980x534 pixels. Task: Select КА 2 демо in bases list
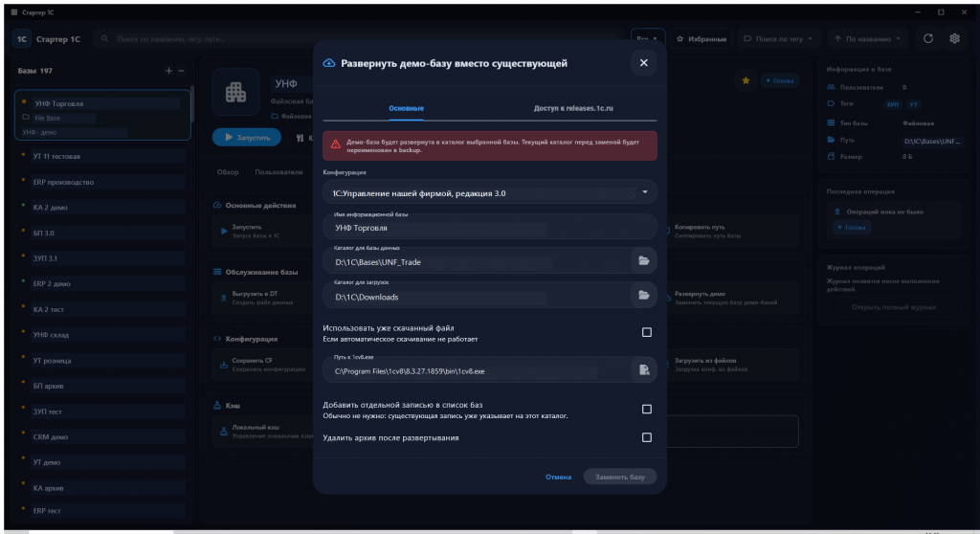(x=102, y=207)
